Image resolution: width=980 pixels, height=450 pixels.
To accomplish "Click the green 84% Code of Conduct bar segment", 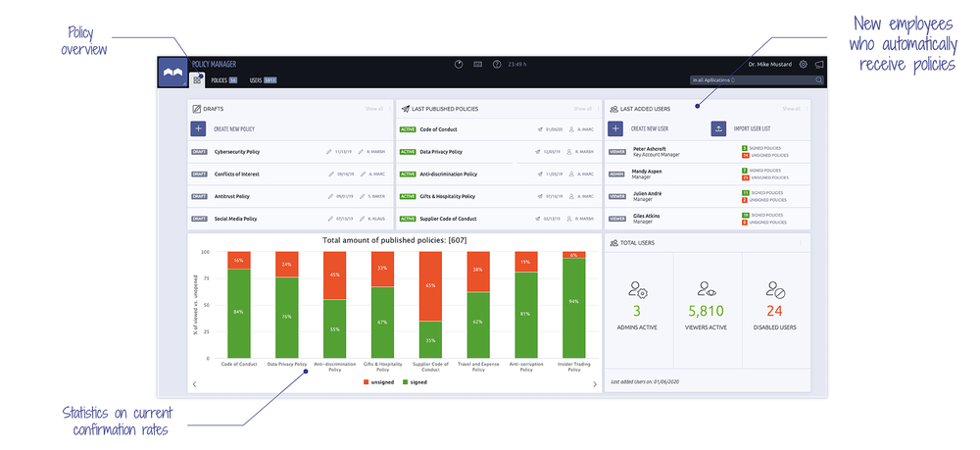I will coord(238,314).
